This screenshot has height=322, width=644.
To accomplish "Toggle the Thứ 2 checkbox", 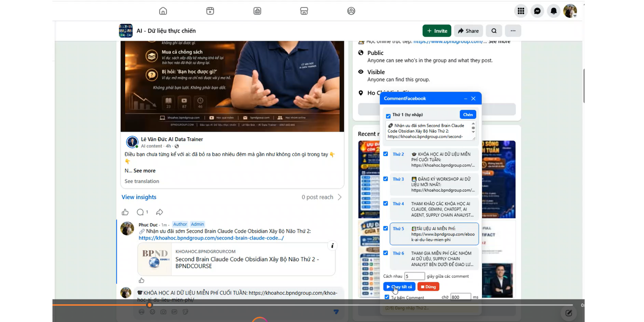I will [x=386, y=154].
